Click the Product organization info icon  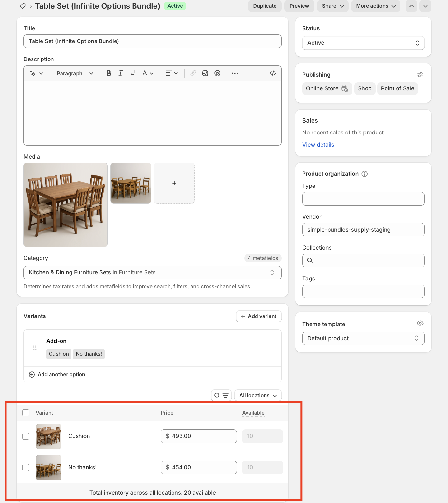[x=365, y=174]
